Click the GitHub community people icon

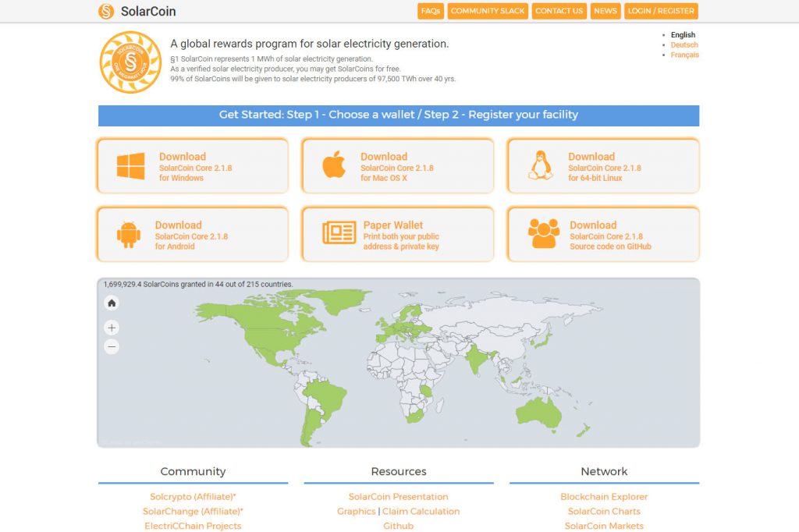tap(544, 233)
